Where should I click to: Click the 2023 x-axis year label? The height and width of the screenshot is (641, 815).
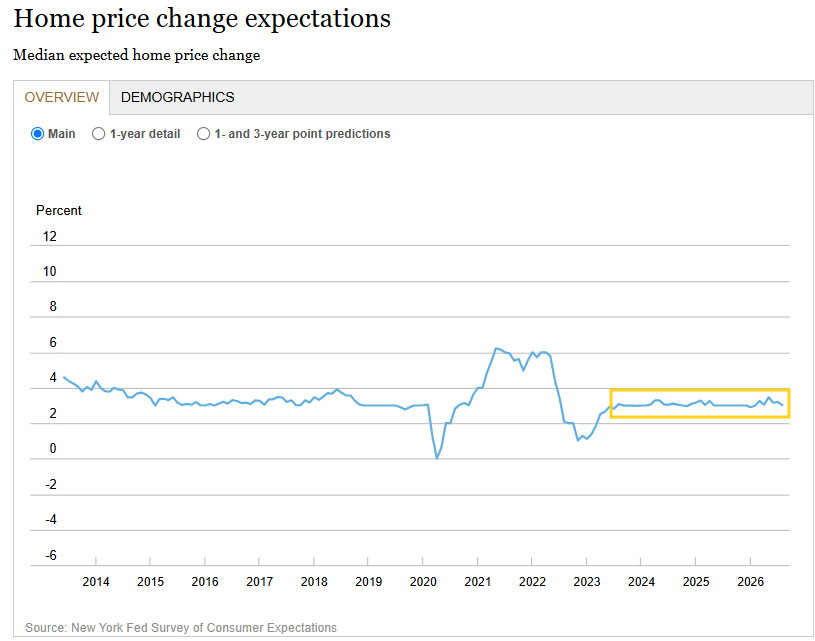[587, 582]
